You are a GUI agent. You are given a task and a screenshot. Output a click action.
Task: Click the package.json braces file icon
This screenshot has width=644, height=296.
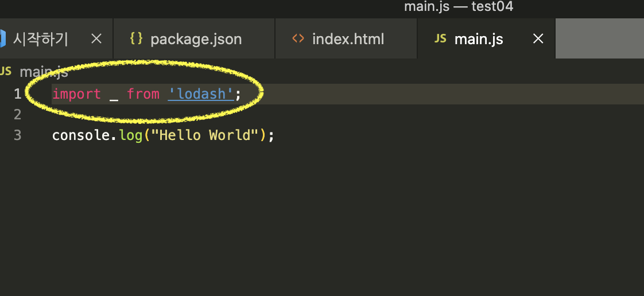136,38
